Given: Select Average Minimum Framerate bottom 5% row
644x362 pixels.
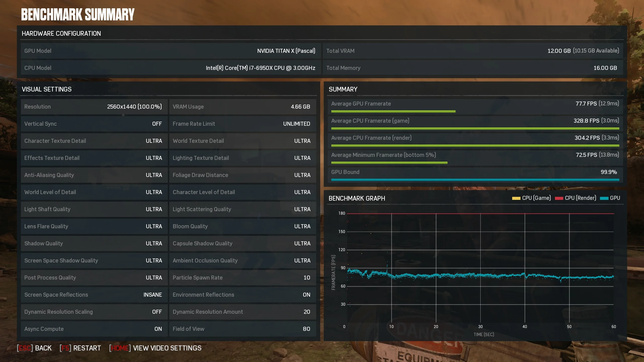Looking at the screenshot, I should point(475,158).
